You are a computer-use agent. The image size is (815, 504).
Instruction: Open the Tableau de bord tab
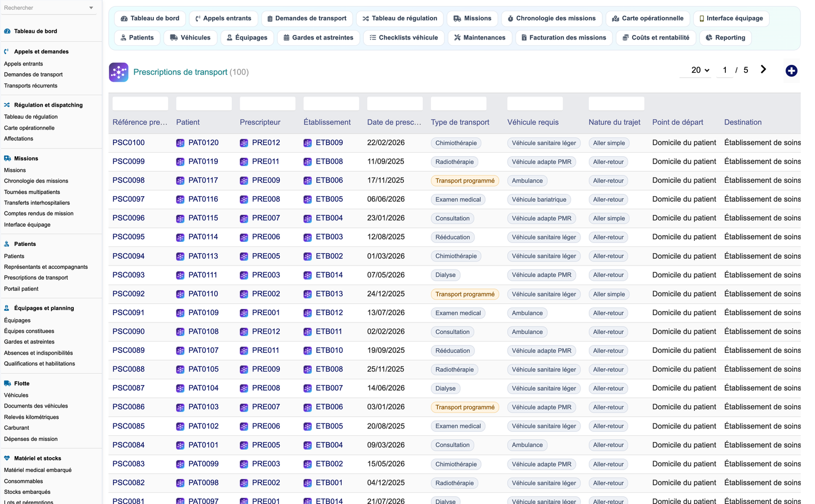[x=150, y=19]
